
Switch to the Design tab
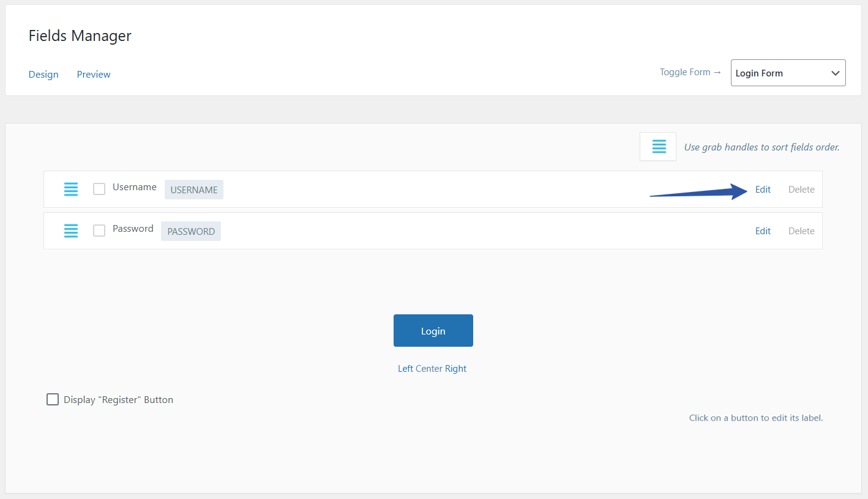coord(43,75)
